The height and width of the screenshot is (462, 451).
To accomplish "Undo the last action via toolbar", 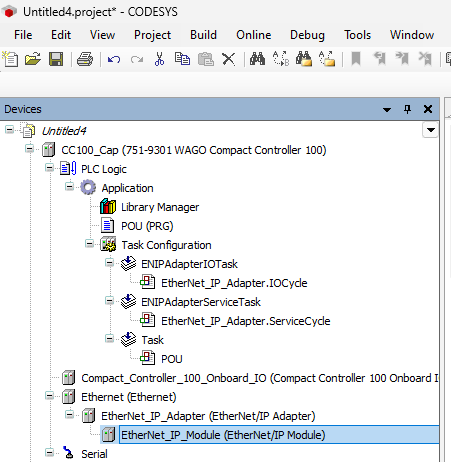I will pyautogui.click(x=114, y=60).
